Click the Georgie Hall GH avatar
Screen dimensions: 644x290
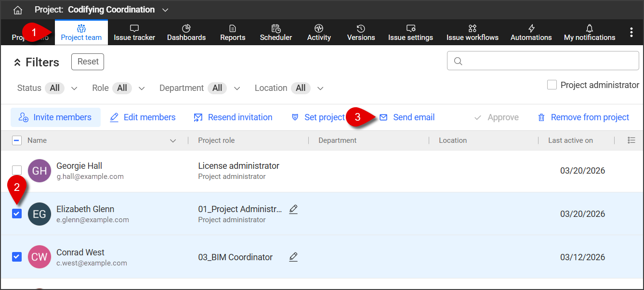point(39,171)
